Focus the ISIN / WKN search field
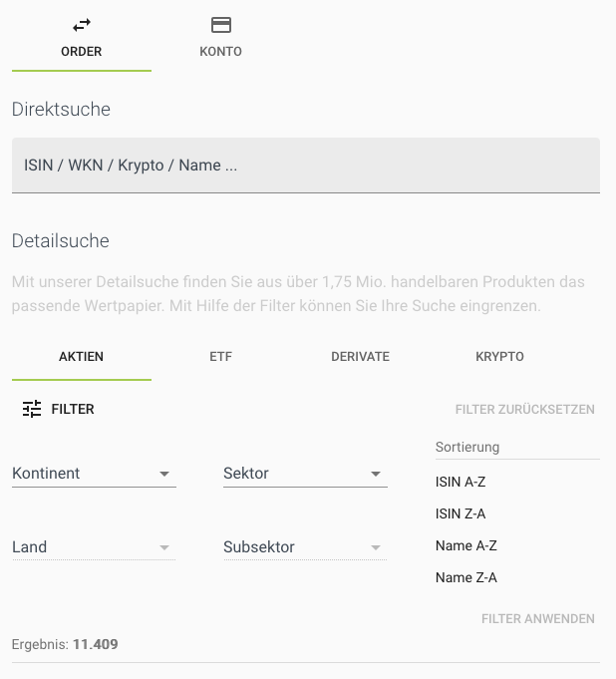 coord(305,166)
